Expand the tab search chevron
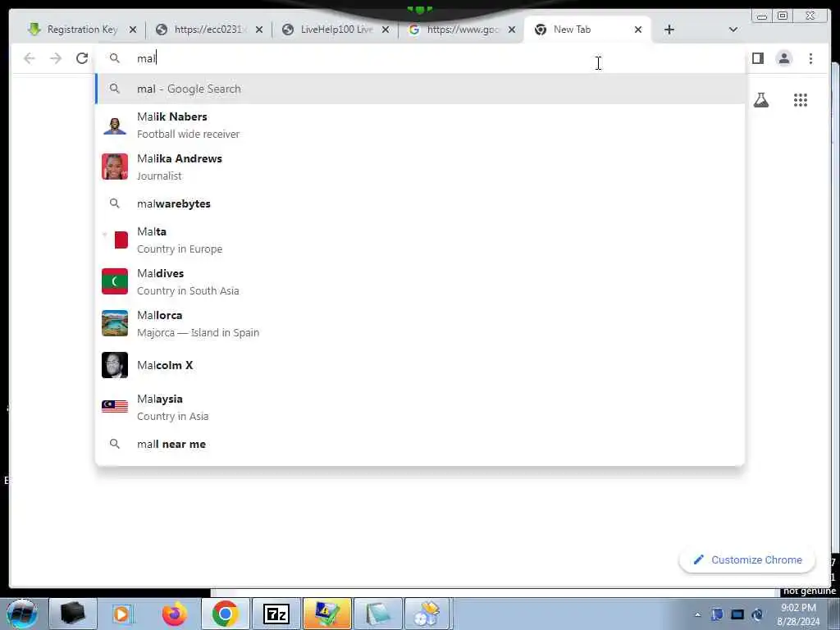The image size is (840, 630). click(733, 30)
